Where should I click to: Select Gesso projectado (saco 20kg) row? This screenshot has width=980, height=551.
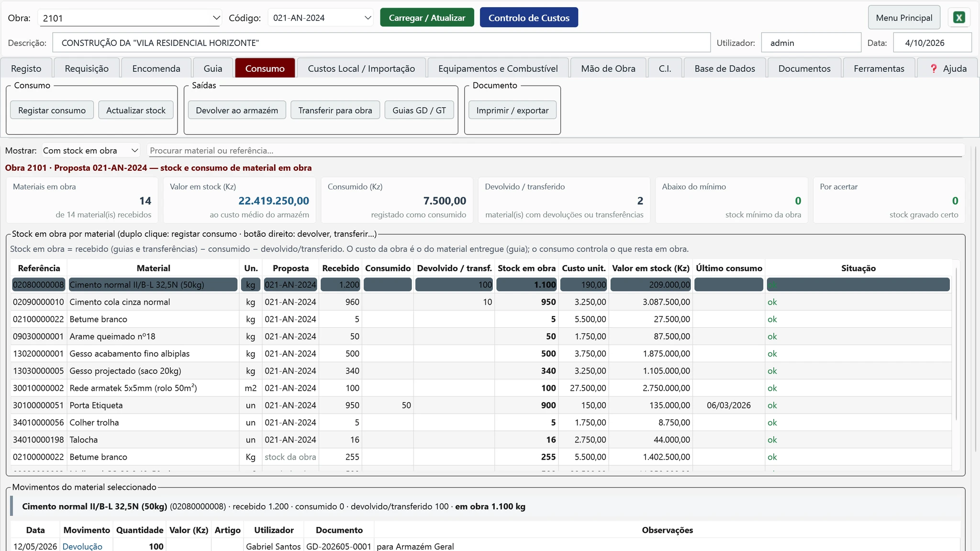click(481, 371)
